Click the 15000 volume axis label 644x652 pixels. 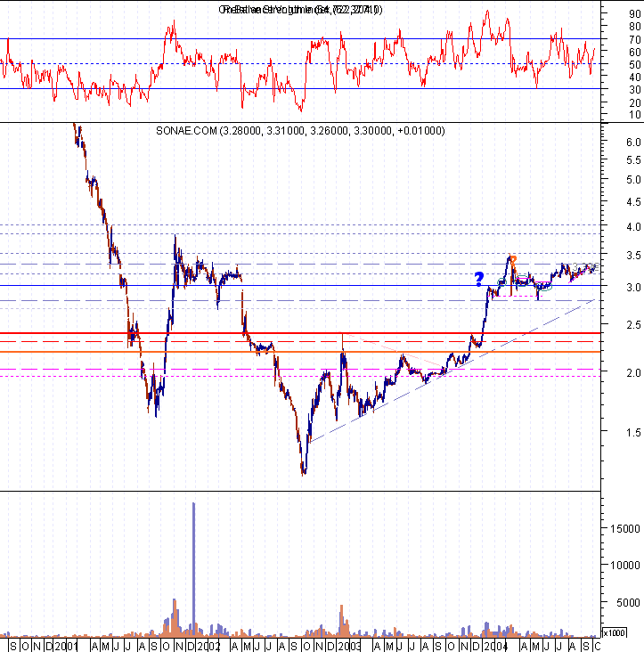[x=625, y=528]
